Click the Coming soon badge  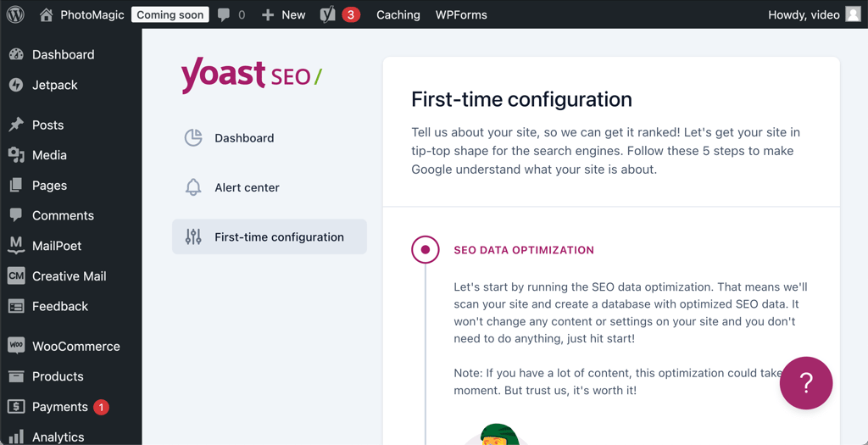tap(170, 15)
